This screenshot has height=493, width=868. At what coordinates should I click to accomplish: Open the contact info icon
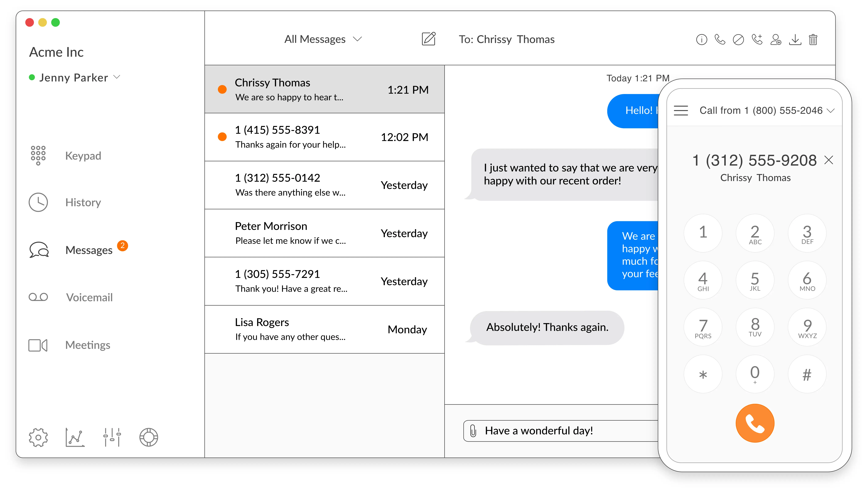[702, 40]
